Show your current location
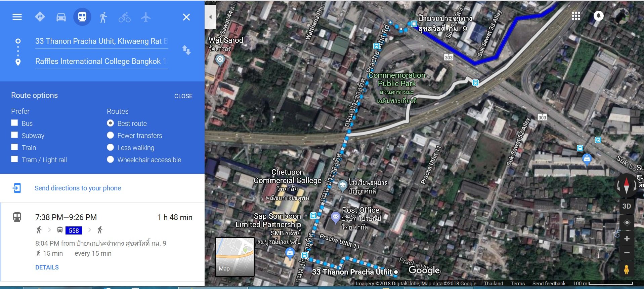This screenshot has width=644, height=289. click(x=627, y=223)
